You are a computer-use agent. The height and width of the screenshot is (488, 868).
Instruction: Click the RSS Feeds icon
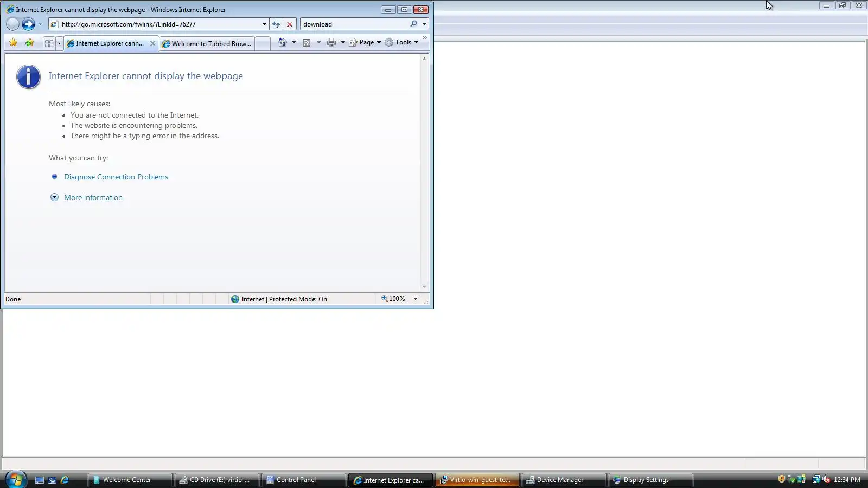pos(307,42)
